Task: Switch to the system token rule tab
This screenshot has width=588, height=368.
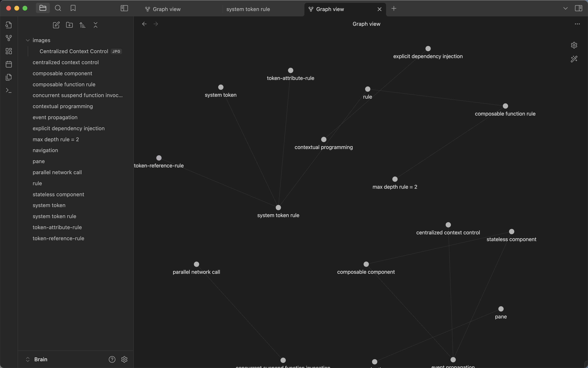Action: 263,9
